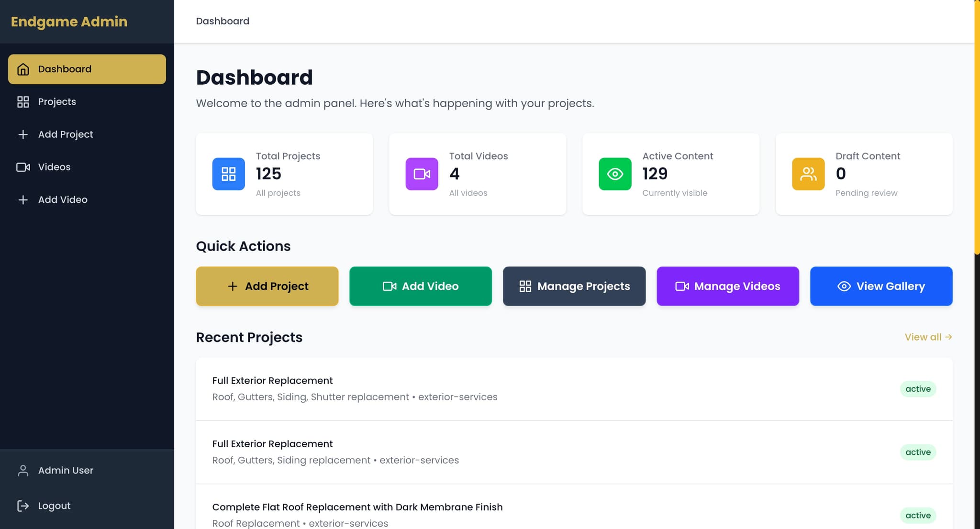Screen dimensions: 980x529
Task: Open the View Gallery quick action
Action: point(881,286)
